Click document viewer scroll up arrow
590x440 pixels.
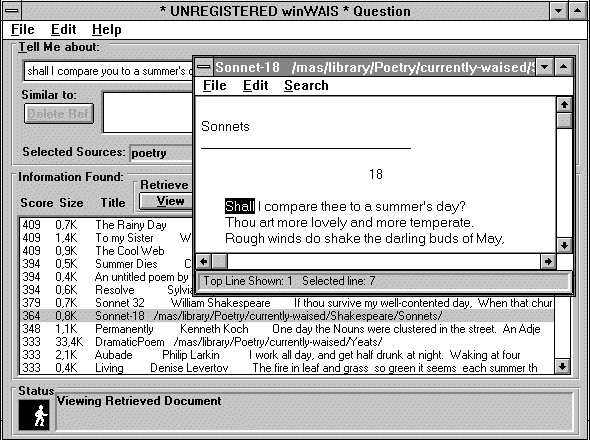click(x=564, y=104)
